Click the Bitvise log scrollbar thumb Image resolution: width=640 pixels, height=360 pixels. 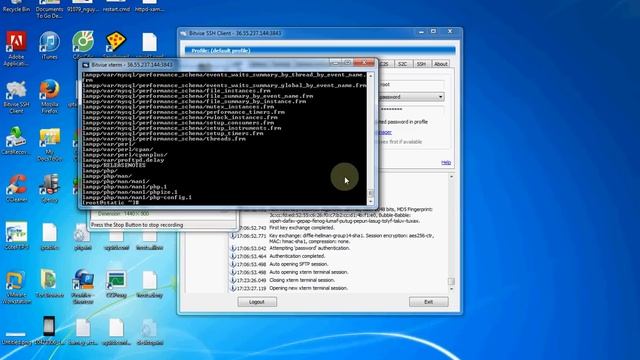tap(451, 281)
